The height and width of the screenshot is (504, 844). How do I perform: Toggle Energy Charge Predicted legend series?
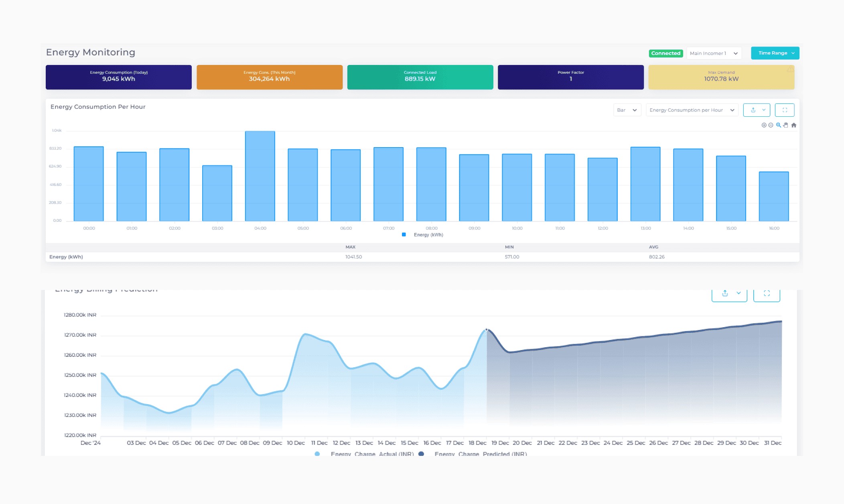[480, 454]
